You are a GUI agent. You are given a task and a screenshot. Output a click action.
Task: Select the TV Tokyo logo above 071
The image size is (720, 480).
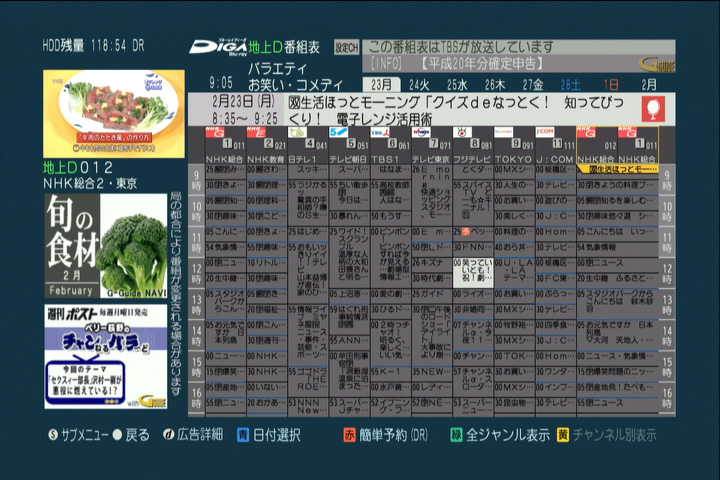point(421,132)
